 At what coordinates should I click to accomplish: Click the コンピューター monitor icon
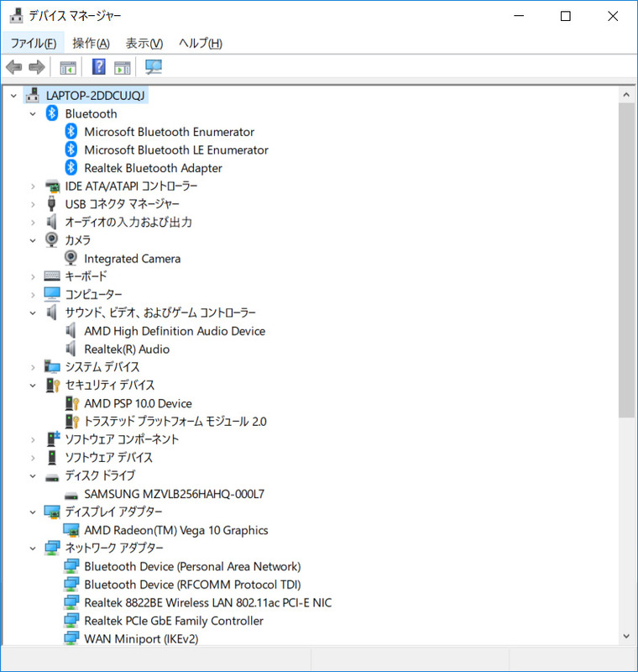[x=52, y=294]
